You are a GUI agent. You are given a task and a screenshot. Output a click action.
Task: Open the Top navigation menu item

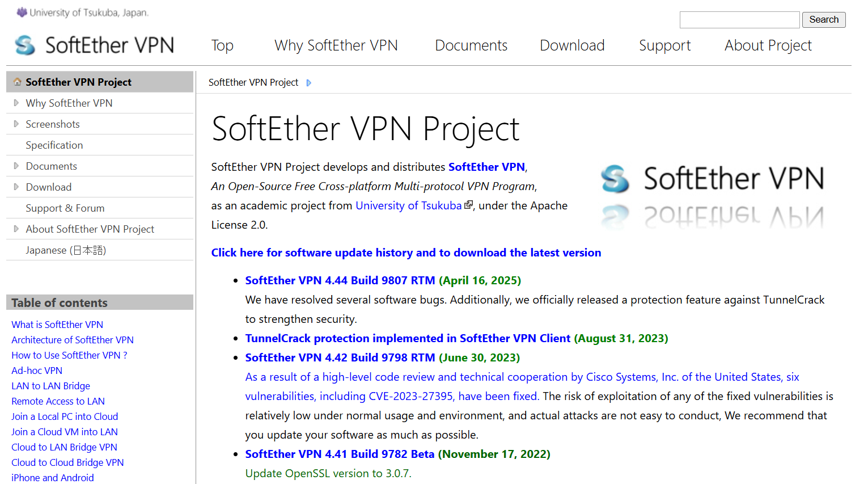coord(222,45)
